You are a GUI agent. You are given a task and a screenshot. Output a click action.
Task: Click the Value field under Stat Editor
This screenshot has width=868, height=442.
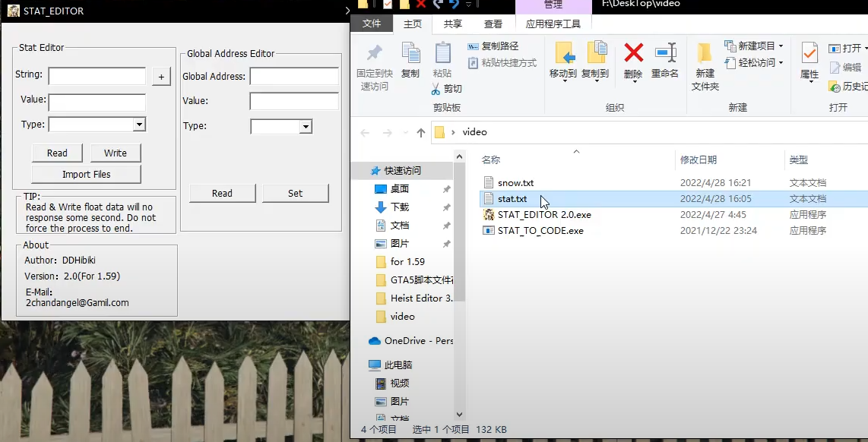pos(97,103)
